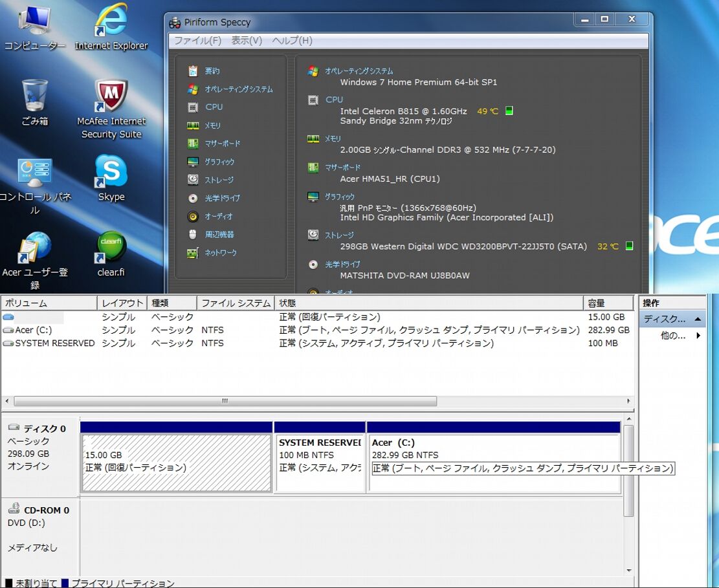
Task: Open McAfee Internet Security Suite shortcut
Action: point(111,110)
